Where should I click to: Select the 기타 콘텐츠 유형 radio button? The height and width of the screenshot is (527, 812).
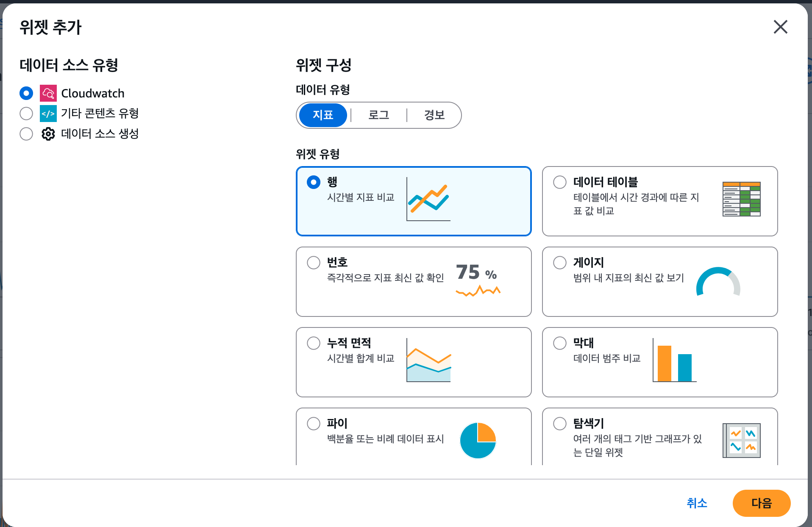26,114
